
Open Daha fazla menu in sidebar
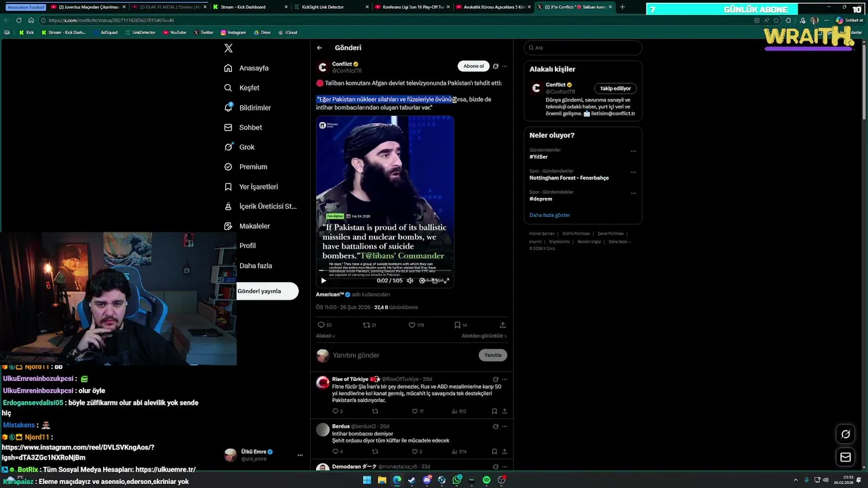click(255, 266)
